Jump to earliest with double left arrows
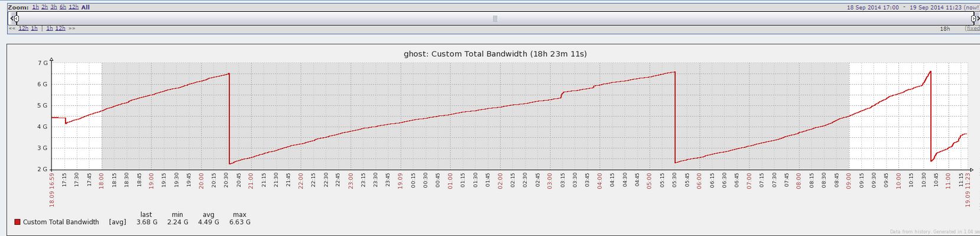 [12, 28]
